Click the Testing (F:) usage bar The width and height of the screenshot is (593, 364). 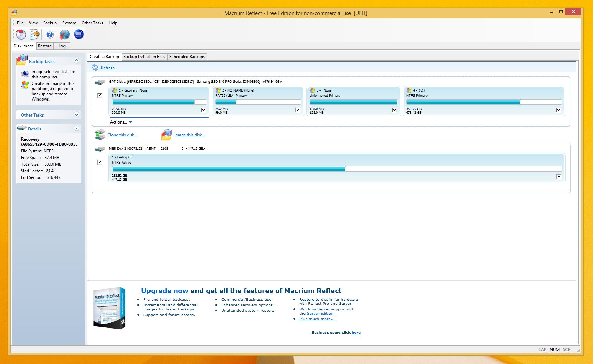coord(337,169)
